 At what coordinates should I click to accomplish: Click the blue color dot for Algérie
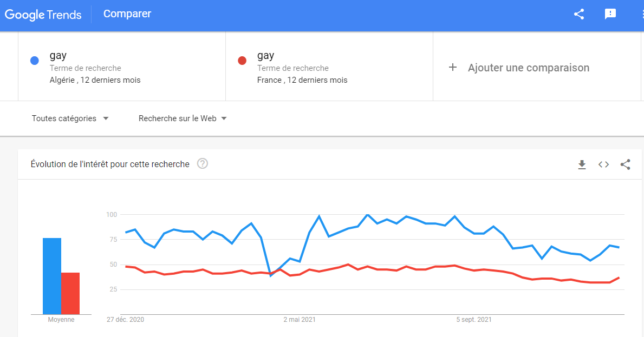(35, 61)
